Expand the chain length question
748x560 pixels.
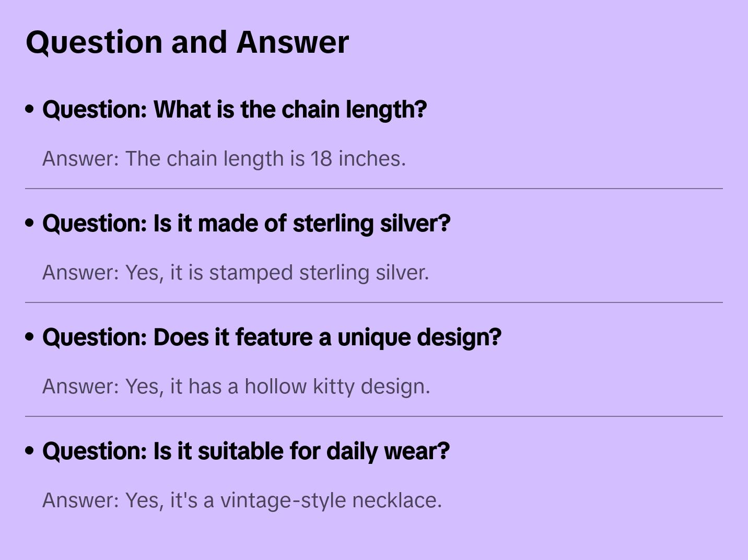(x=235, y=110)
